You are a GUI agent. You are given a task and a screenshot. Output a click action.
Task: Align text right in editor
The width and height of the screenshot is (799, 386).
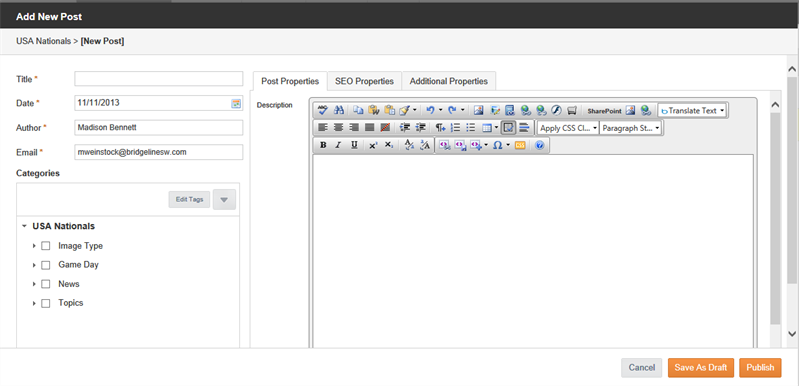[354, 127]
